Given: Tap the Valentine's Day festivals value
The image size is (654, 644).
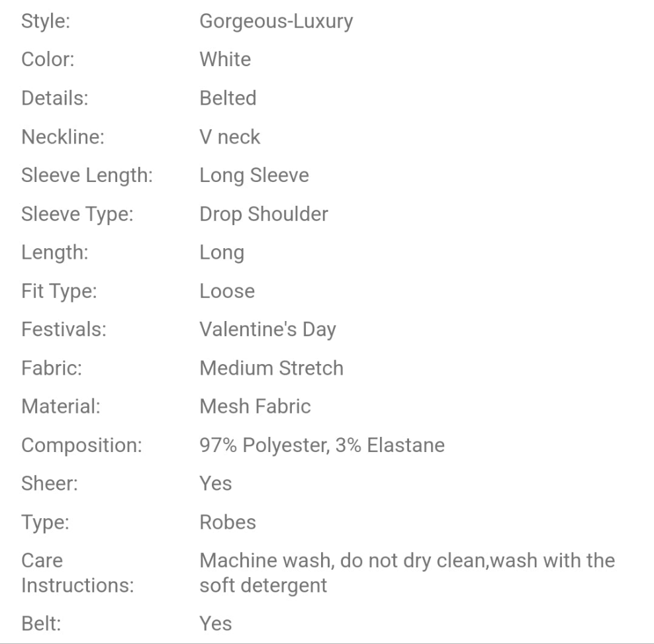Looking at the screenshot, I should click(267, 330).
